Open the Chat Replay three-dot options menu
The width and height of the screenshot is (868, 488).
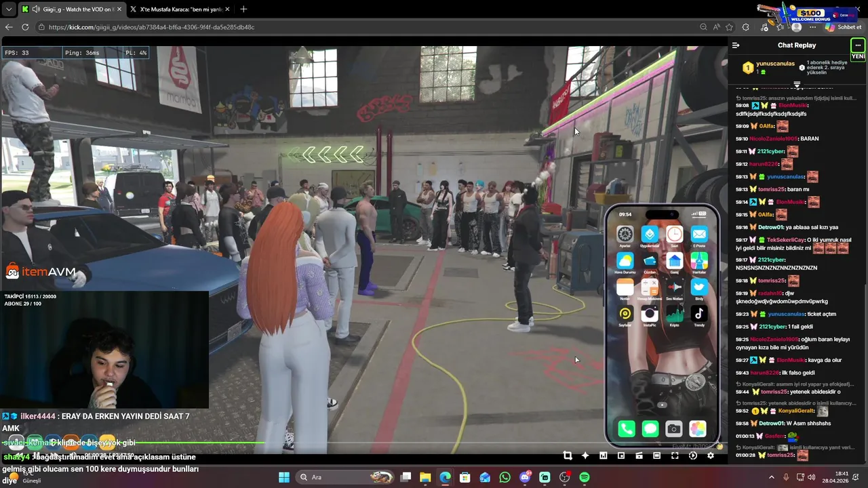point(858,45)
